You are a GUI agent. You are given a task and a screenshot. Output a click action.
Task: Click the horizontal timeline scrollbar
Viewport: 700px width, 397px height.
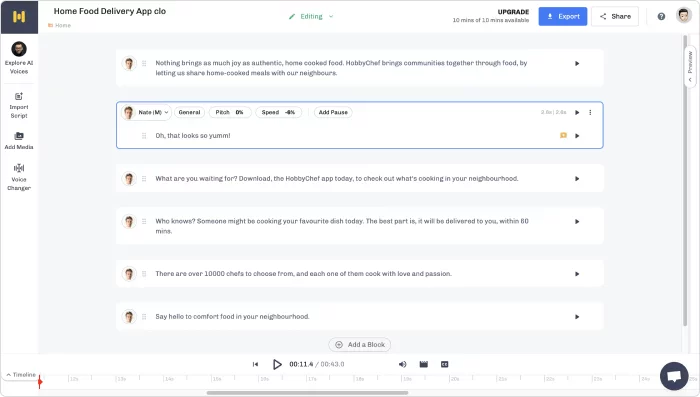(x=307, y=393)
